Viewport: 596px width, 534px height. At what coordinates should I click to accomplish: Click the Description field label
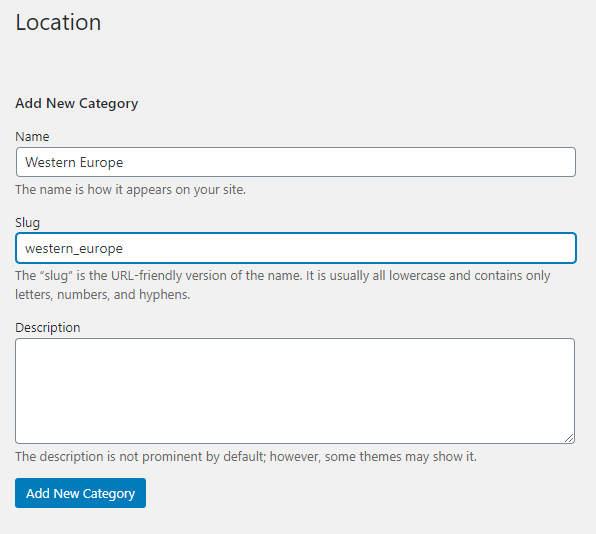tap(48, 328)
